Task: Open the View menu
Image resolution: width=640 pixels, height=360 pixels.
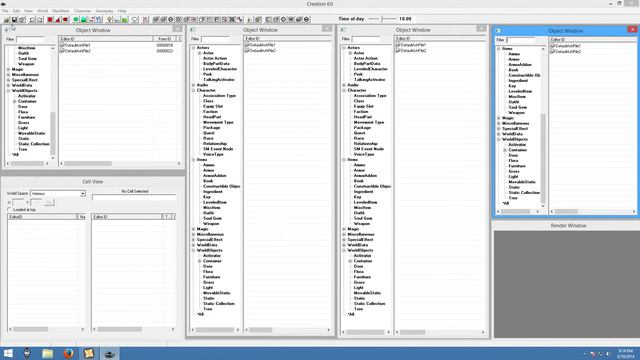Action: pos(28,11)
